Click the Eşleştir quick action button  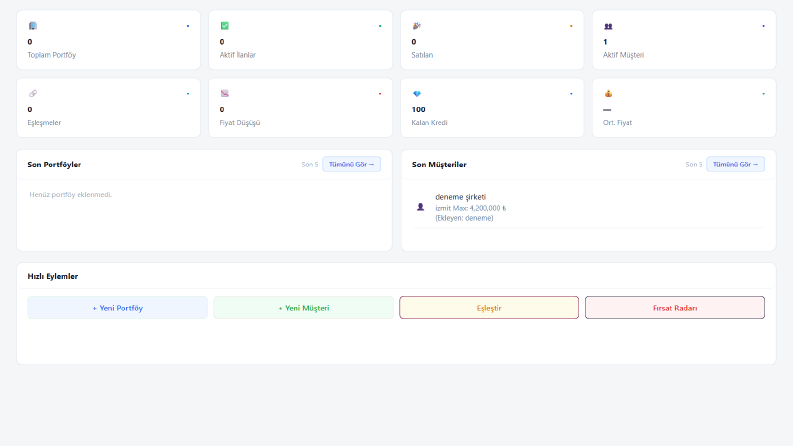click(489, 307)
